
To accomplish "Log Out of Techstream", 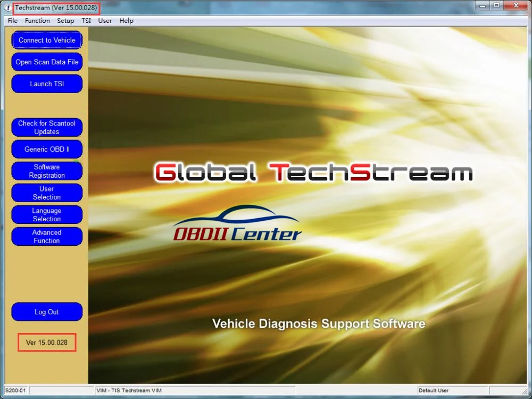I will [47, 312].
